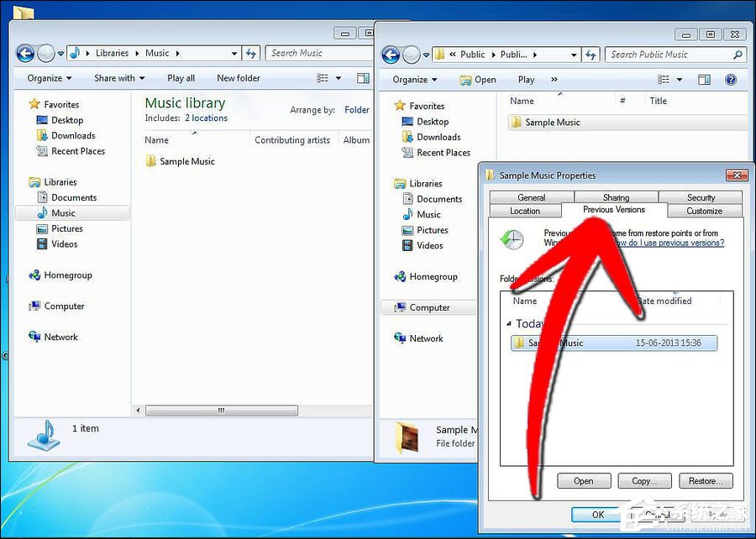Switch to the Location tab
The width and height of the screenshot is (756, 539).
click(525, 211)
